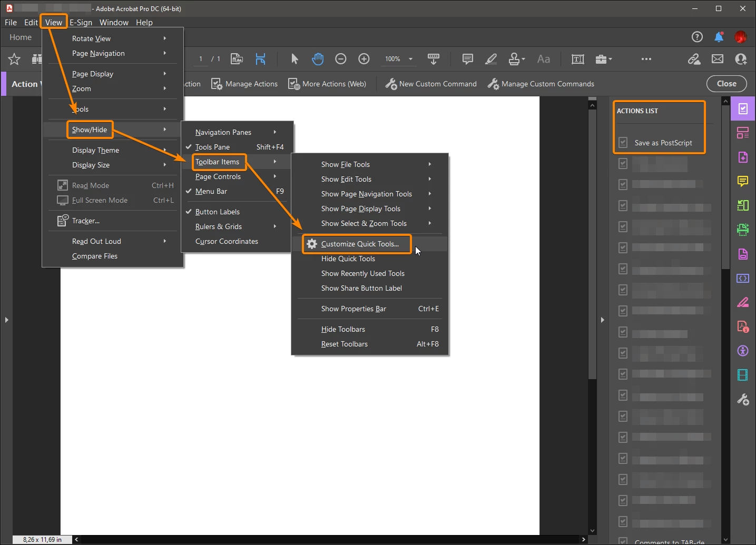756x545 pixels.
Task: Open the user profile avatar
Action: click(x=741, y=37)
